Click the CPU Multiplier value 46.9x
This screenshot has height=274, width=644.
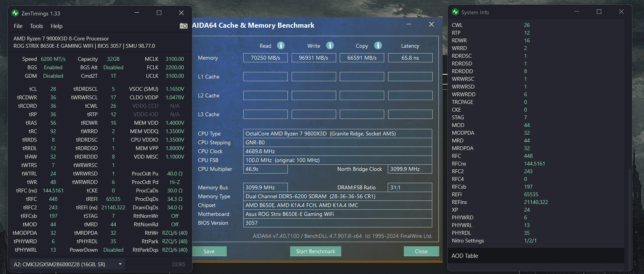pos(266,169)
